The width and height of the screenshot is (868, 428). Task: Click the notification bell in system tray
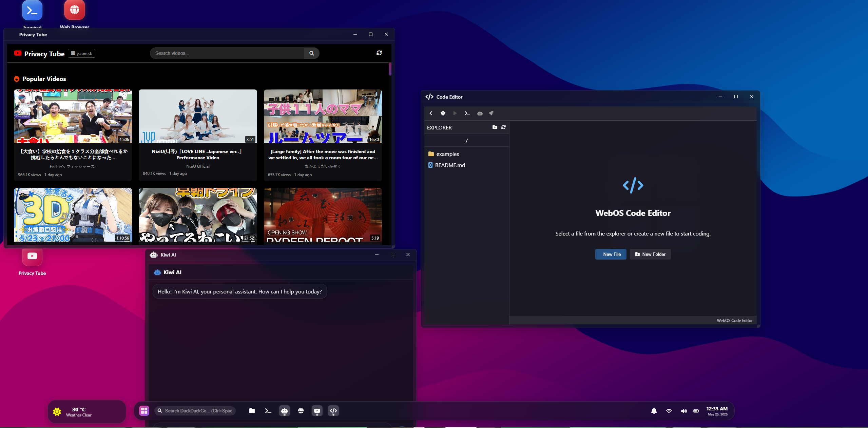pos(654,411)
